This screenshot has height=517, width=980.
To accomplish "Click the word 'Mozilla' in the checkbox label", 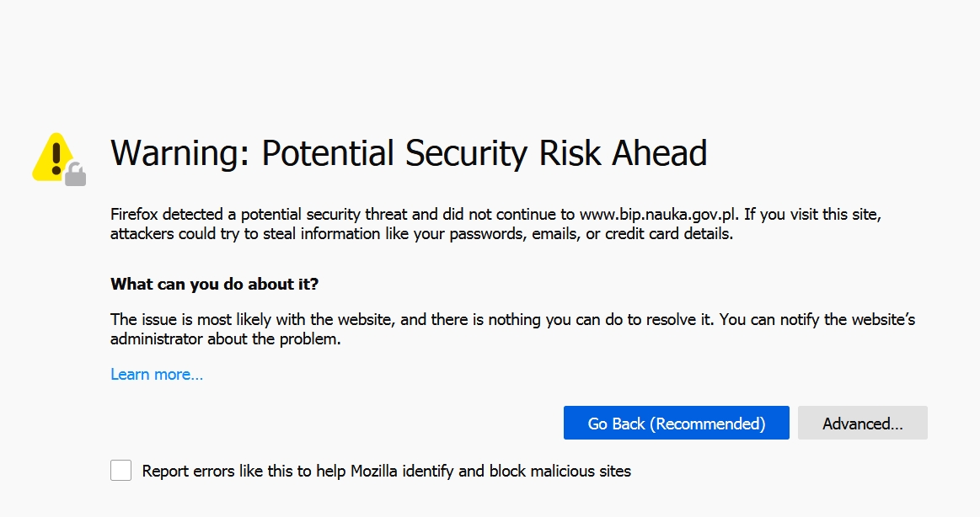I will point(374,471).
